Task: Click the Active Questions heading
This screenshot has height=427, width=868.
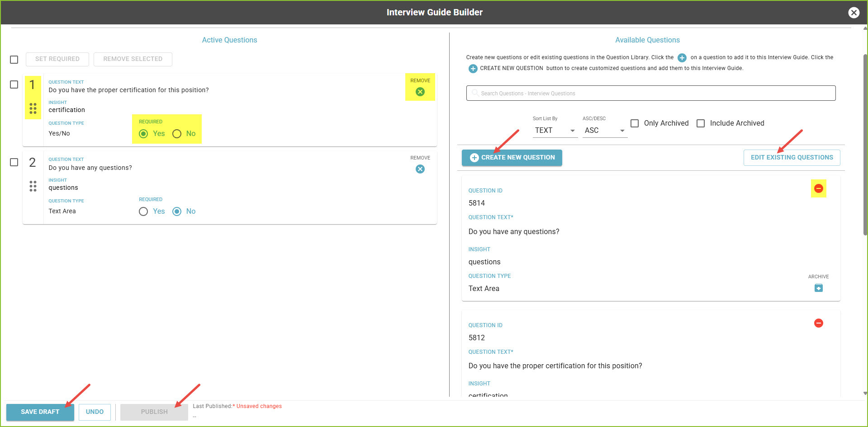Action: (229, 40)
